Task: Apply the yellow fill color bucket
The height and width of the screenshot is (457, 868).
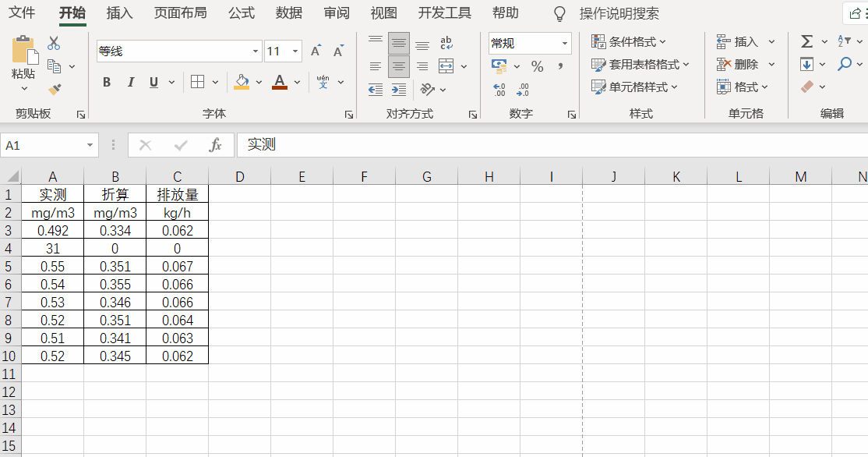Action: click(242, 82)
